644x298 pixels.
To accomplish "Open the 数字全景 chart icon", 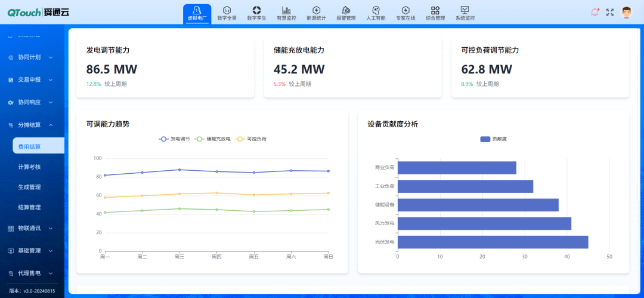I will tap(227, 10).
